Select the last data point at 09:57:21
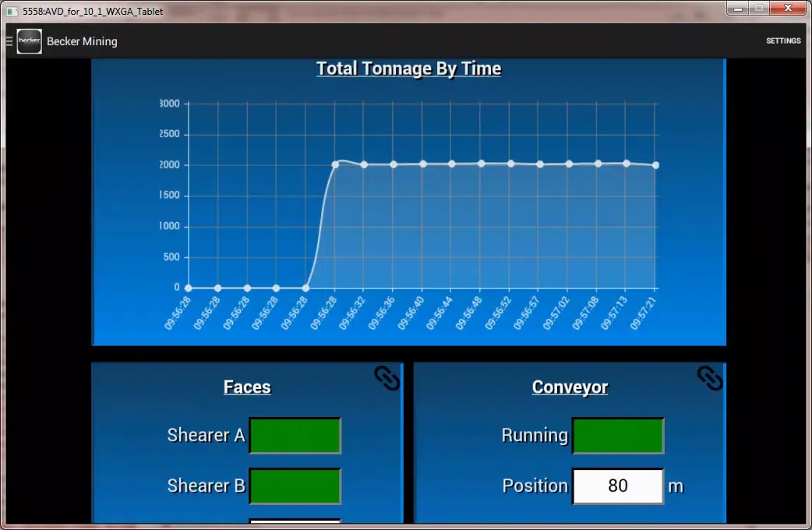Screen dimensions: 812x530 click(655, 165)
